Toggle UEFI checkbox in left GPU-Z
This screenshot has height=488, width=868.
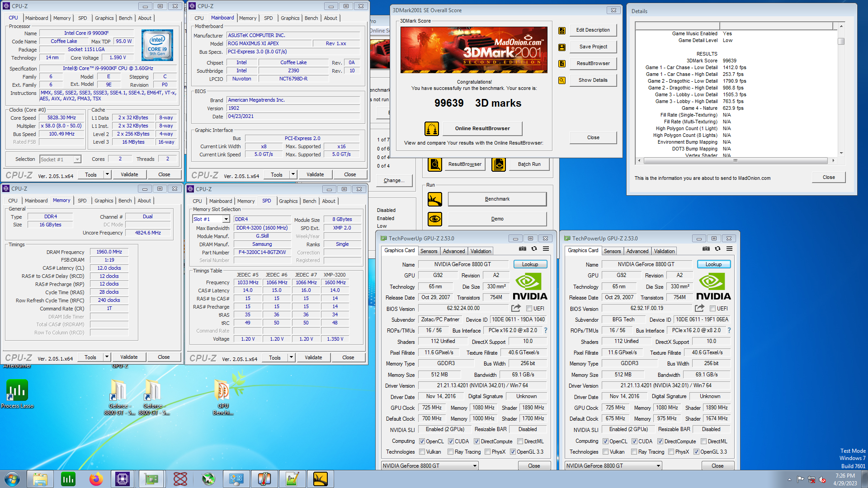tap(529, 309)
